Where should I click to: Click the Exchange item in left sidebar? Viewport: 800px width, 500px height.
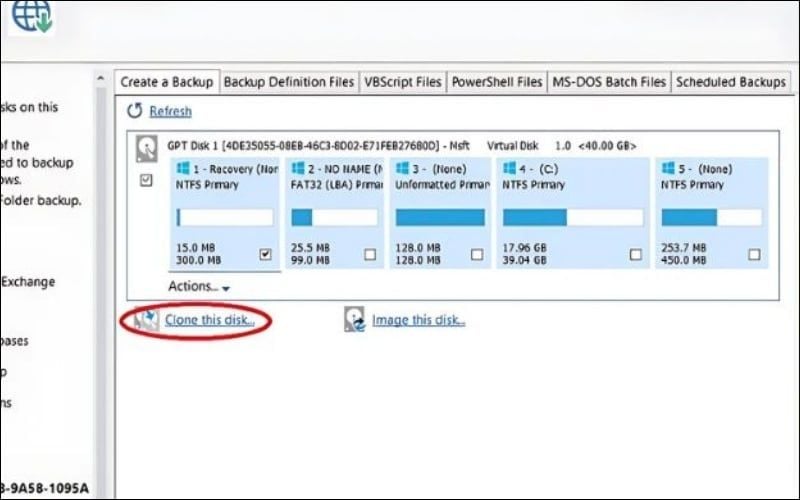28,282
